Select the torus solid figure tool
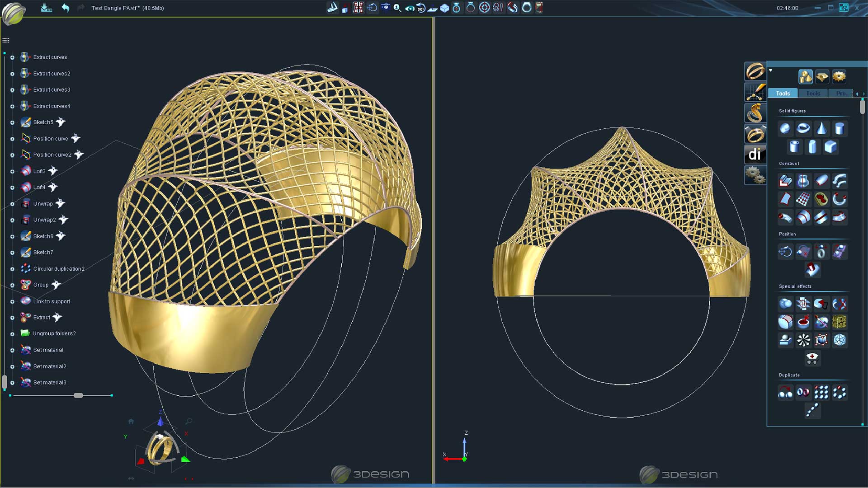 pyautogui.click(x=803, y=129)
